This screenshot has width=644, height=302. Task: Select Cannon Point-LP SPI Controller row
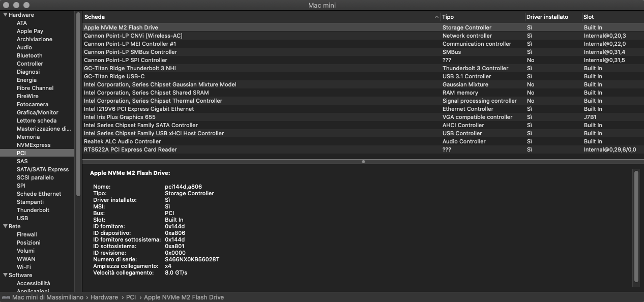point(363,60)
